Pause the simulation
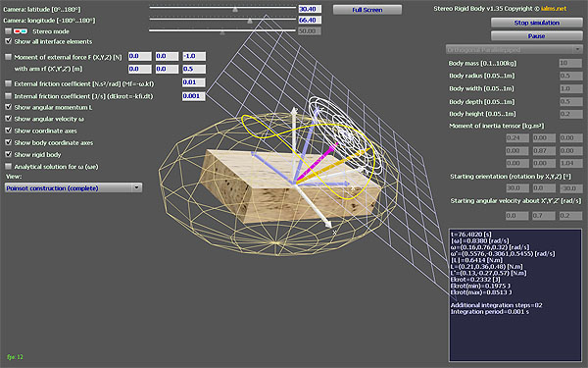The height and width of the screenshot is (368, 588). click(537, 36)
